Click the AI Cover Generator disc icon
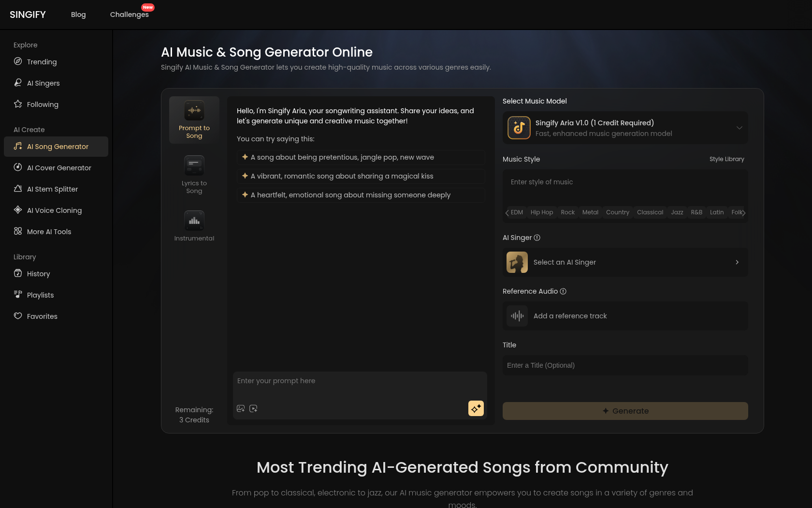The height and width of the screenshot is (508, 812). pos(18,167)
